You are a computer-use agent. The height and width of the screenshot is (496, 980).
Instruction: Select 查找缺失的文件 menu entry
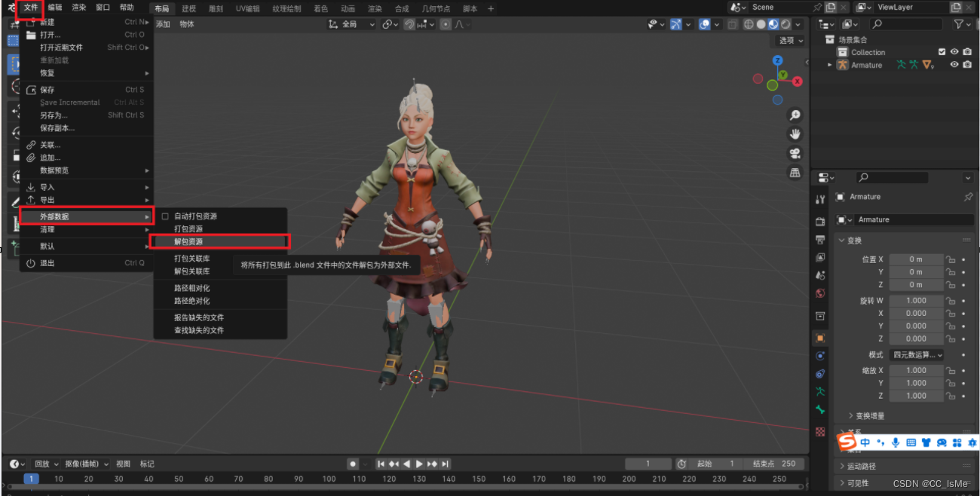click(x=220, y=330)
